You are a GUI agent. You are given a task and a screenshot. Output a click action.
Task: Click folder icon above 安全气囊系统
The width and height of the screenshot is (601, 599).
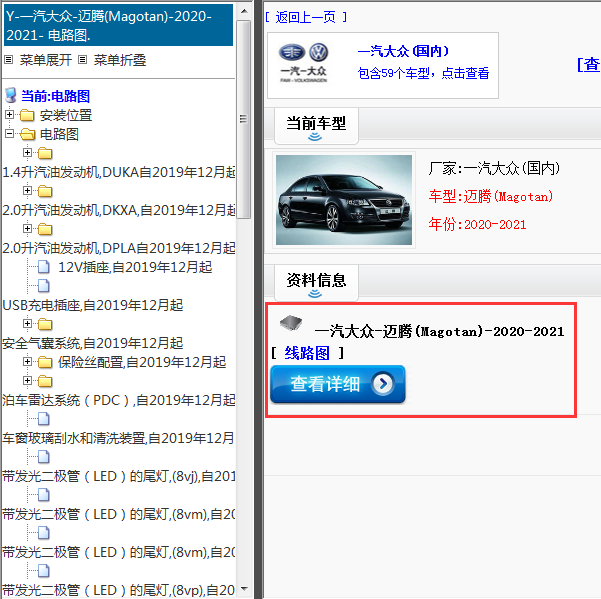coord(45,324)
